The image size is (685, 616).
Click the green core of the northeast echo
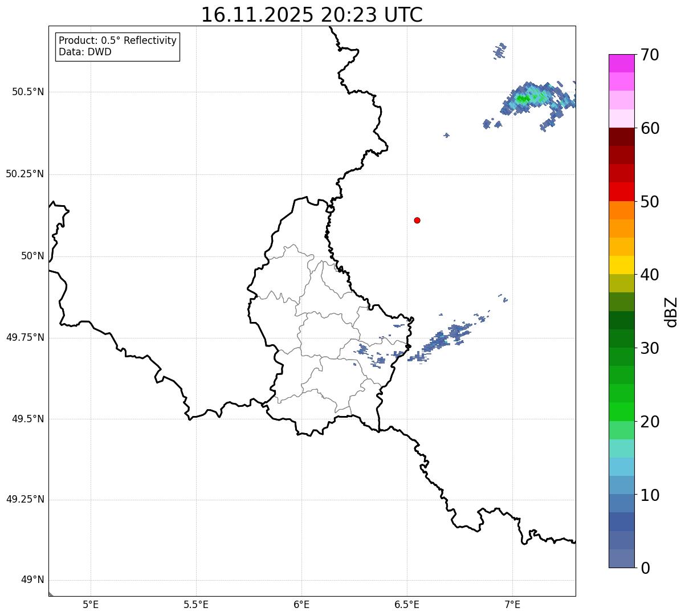522,99
